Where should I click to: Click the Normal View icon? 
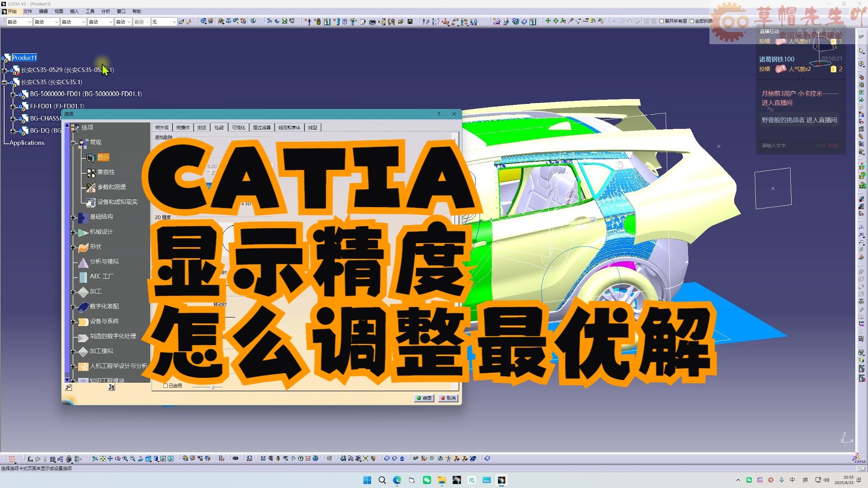141,459
